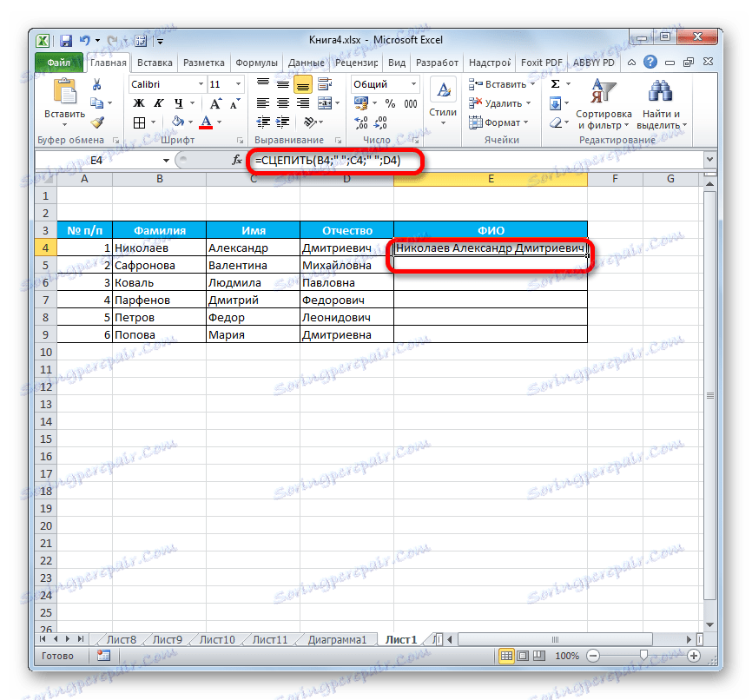The image size is (752, 700).
Task: Click the Undo arrow icon
Action: [x=85, y=40]
